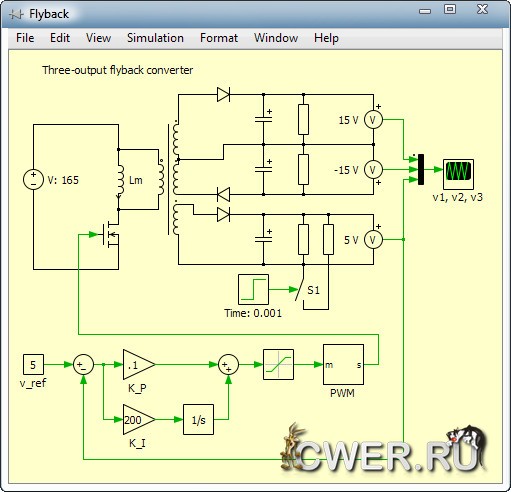511x492 pixels.
Task: Select the 5 V output voltmeter
Action: click(x=373, y=240)
